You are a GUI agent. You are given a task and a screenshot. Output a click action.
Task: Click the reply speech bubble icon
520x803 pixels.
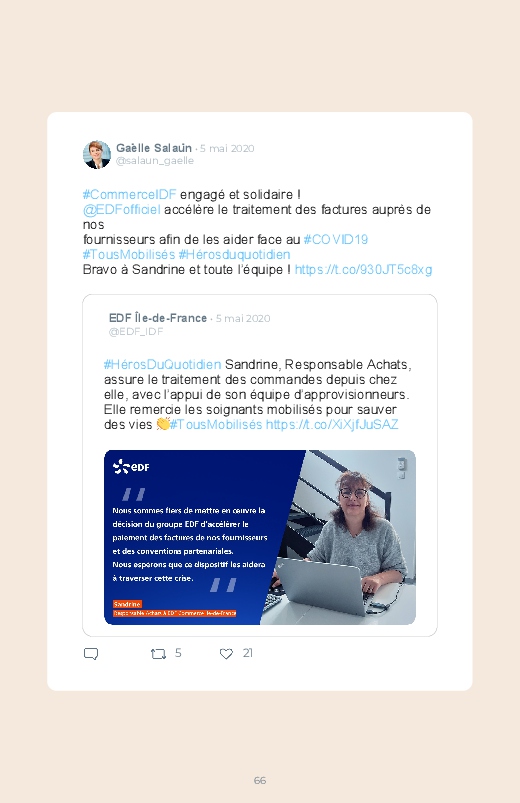point(91,654)
